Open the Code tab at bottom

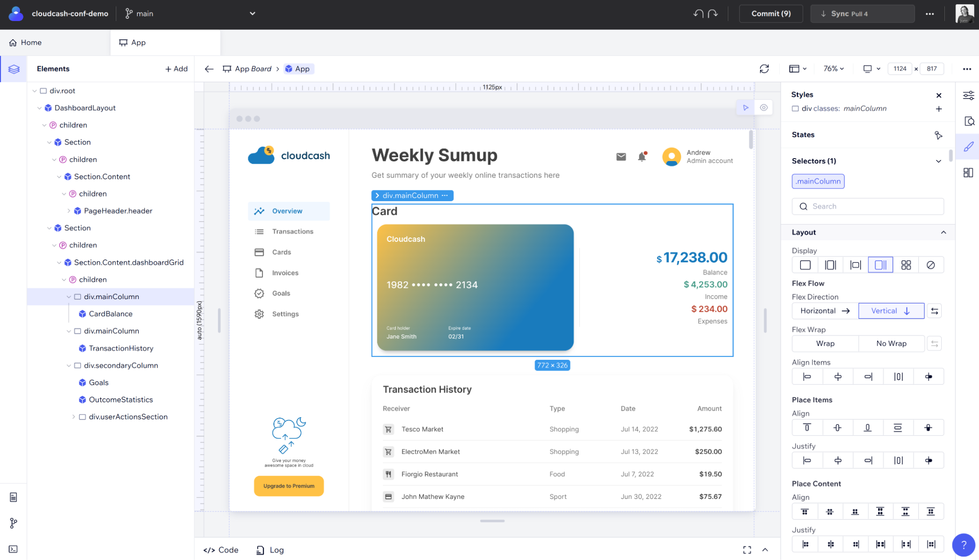click(221, 550)
